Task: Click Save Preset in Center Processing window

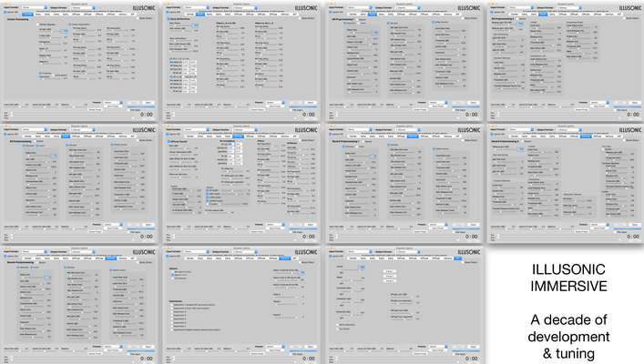Action: (x=113, y=106)
